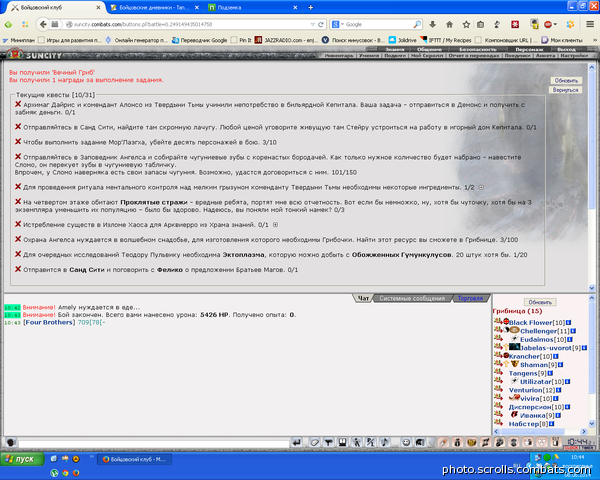The height and width of the screenshot is (480, 600).
Task: Click the walking figure icon in chat toolbar
Action: 357,442
